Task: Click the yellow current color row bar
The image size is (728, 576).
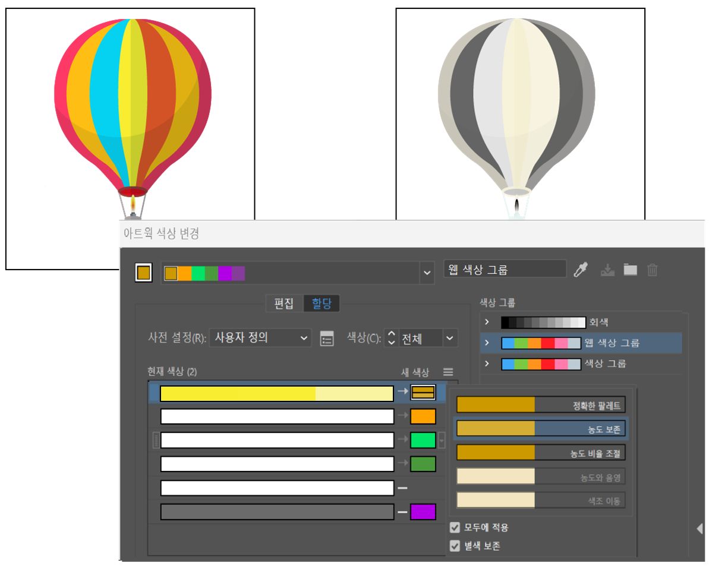Action: point(277,393)
